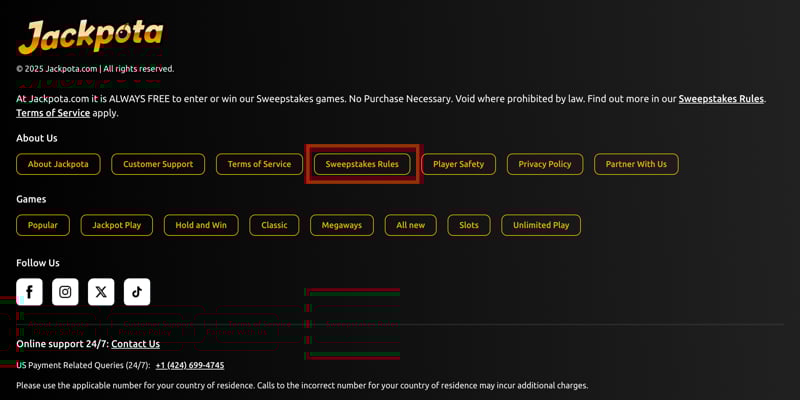Image resolution: width=800 pixels, height=400 pixels.
Task: Click the 'About Us' heading
Action: (x=37, y=138)
